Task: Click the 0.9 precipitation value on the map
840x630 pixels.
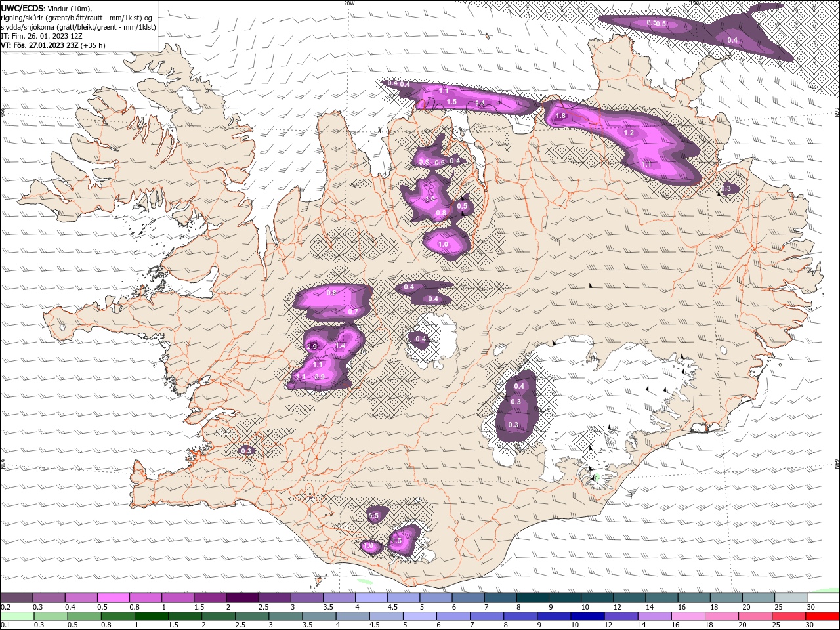Action: [320, 377]
